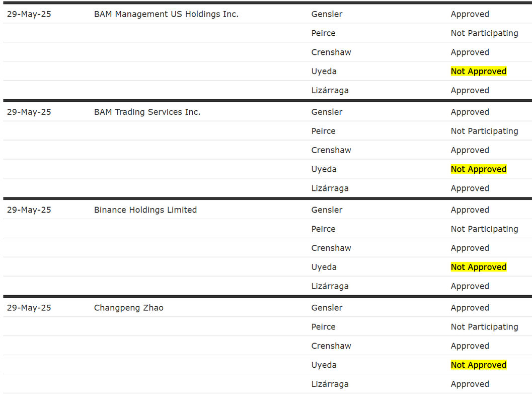
Task: Click the Binance Holdings Limited entry
Action: (x=145, y=210)
